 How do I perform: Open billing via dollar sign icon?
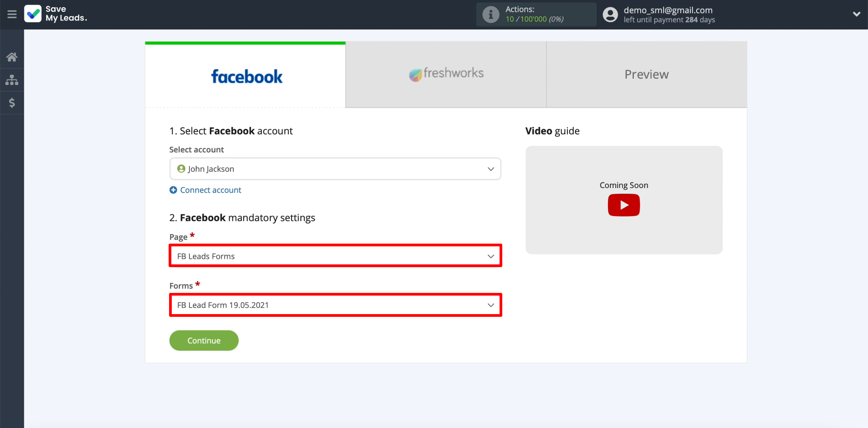click(12, 103)
